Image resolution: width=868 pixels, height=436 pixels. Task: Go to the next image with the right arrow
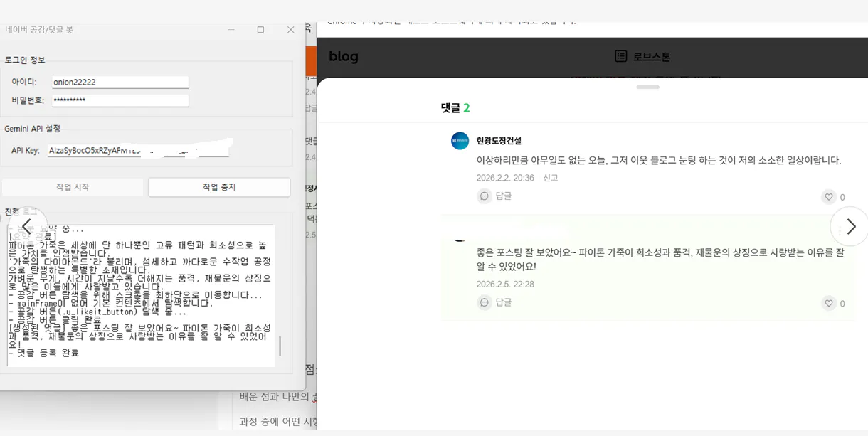click(x=850, y=226)
